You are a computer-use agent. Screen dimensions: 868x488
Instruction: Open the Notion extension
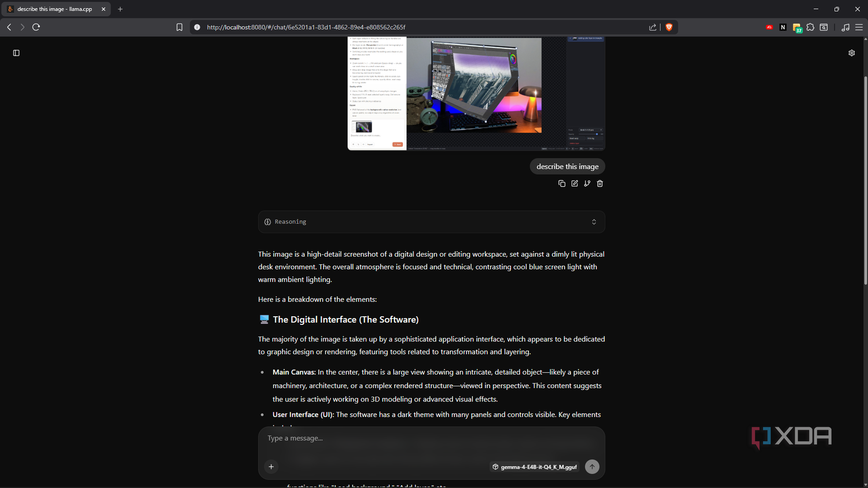click(783, 27)
